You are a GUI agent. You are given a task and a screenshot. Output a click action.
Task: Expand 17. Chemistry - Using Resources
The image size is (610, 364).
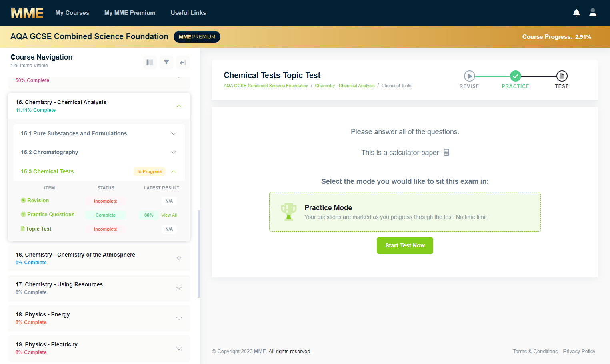179,288
